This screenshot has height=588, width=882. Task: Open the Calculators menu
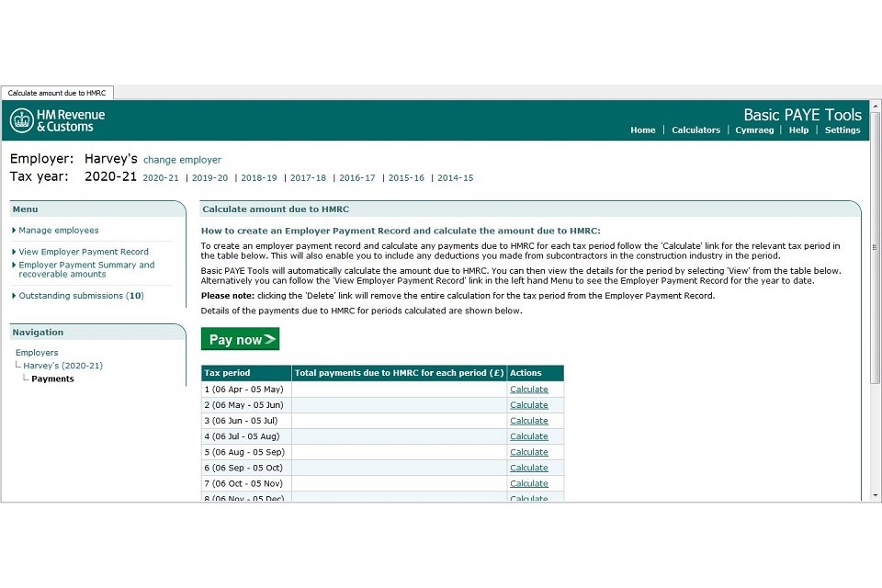pos(695,130)
